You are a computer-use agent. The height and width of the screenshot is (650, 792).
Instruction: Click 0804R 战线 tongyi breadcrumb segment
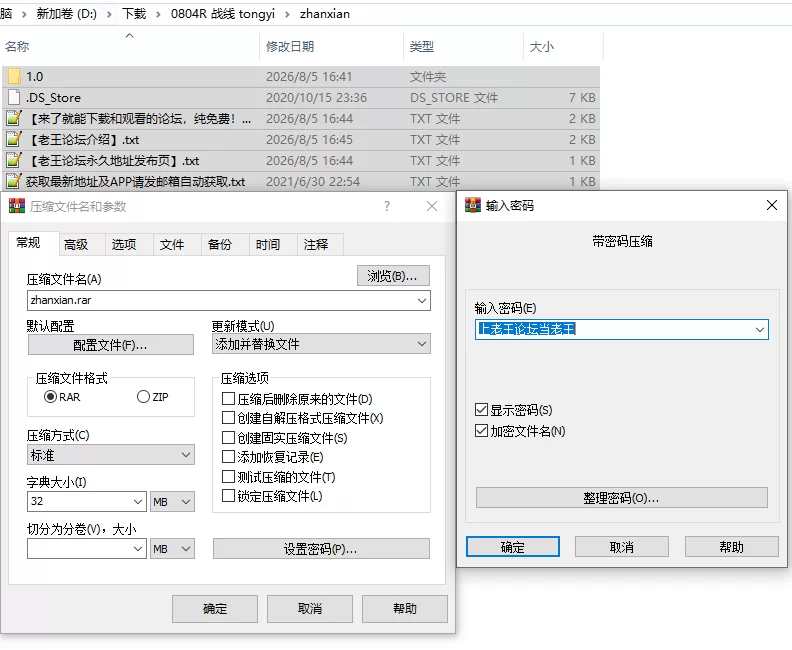click(223, 14)
